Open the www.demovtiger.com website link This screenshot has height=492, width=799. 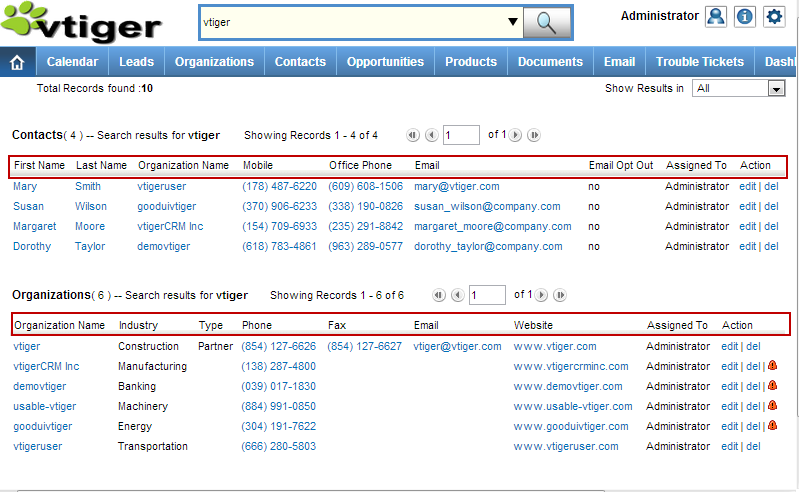coord(568,386)
